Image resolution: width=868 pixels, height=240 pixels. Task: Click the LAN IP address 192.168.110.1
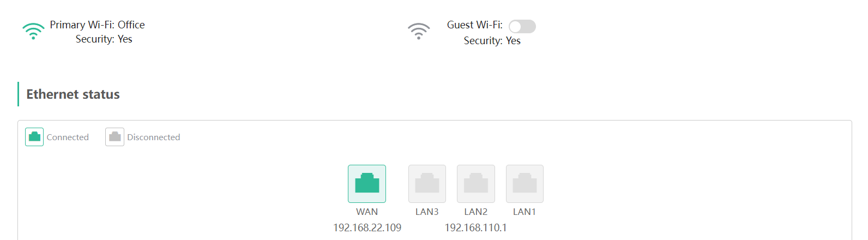tap(475, 227)
